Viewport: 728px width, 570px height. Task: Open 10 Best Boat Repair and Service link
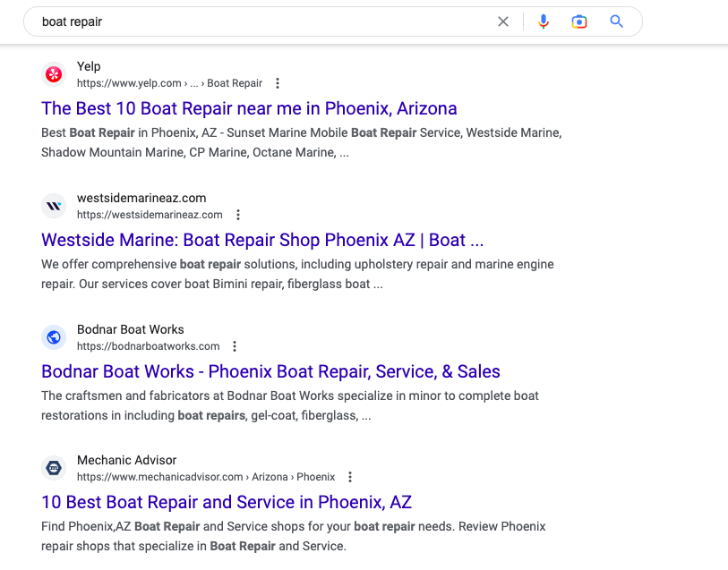pyautogui.click(x=227, y=502)
